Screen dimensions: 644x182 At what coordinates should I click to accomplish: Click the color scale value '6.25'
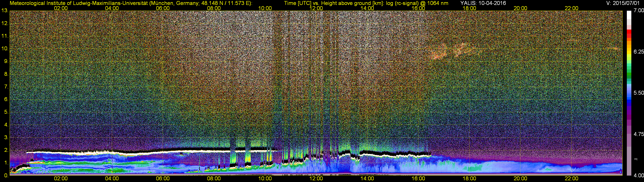tap(639, 52)
